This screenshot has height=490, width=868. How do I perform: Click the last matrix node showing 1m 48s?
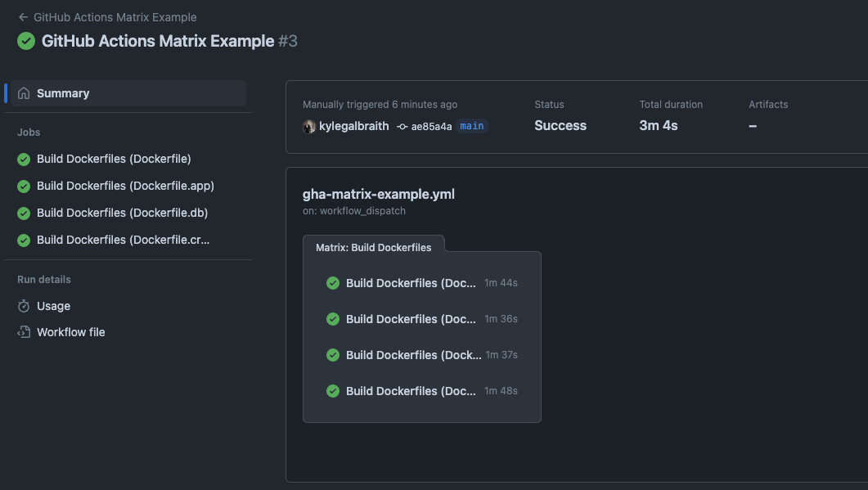click(x=412, y=391)
